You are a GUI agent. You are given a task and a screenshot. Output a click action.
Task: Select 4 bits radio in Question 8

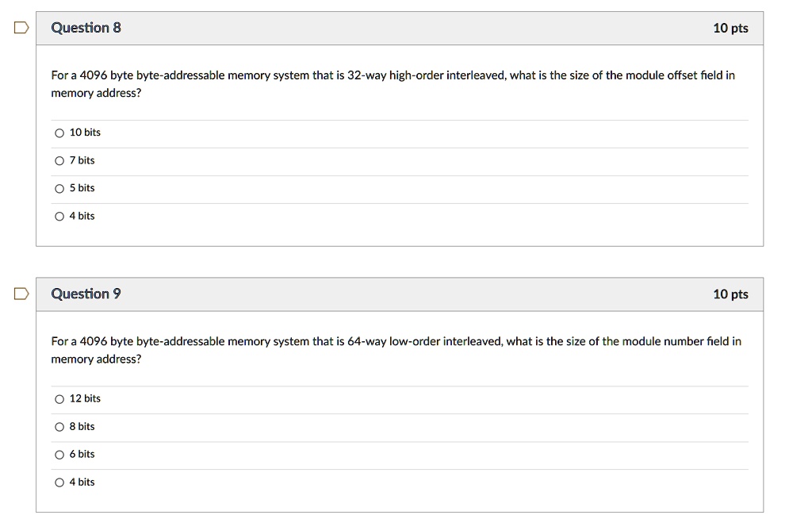[x=59, y=217]
